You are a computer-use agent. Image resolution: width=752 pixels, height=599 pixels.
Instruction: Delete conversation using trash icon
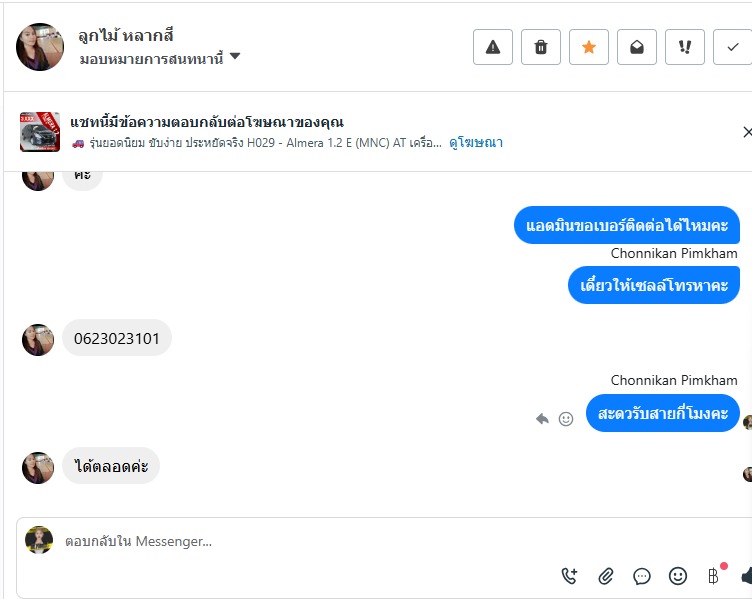point(540,47)
